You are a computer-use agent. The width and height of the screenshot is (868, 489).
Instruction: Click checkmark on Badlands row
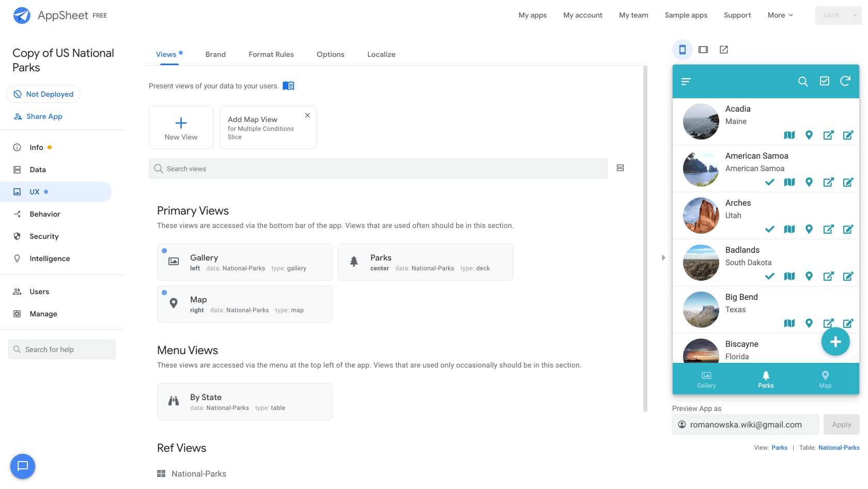tap(770, 276)
